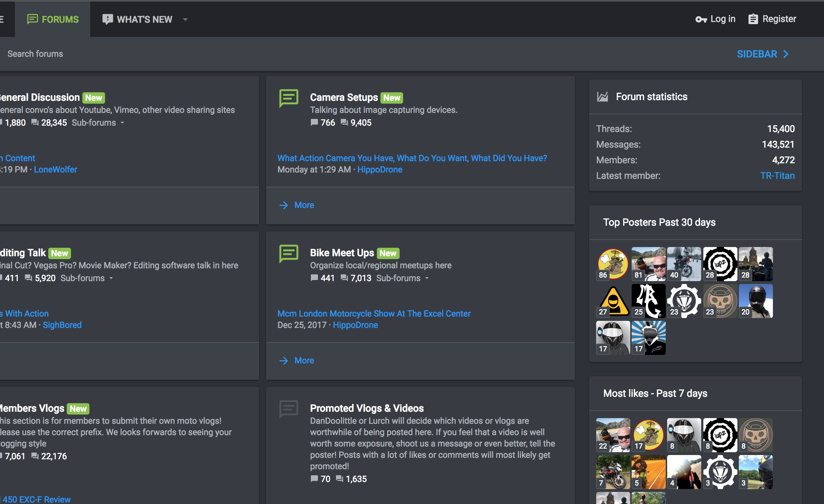Open Promoted Vlogs & Videos forum
This screenshot has width=824, height=504.
(x=367, y=408)
